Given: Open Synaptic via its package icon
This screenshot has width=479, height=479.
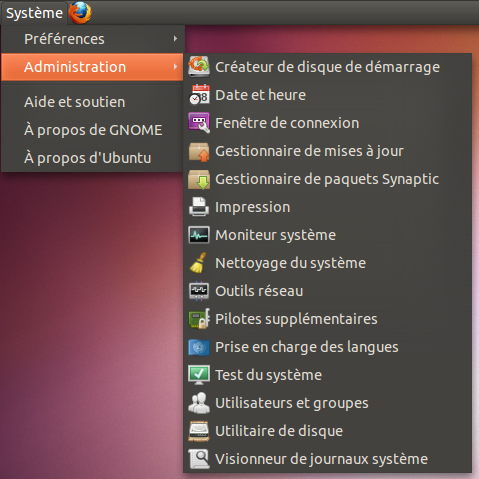Looking at the screenshot, I should (199, 179).
